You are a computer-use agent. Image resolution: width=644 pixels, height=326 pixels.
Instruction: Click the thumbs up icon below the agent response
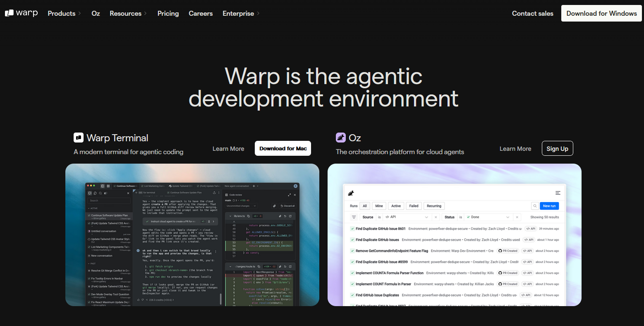pos(139,299)
